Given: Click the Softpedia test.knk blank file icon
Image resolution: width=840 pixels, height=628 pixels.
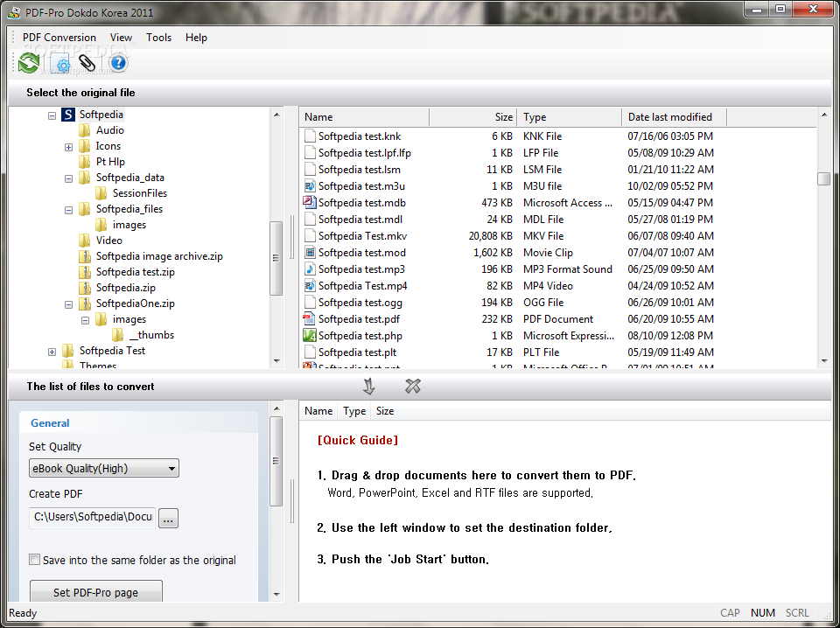Looking at the screenshot, I should tap(309, 136).
